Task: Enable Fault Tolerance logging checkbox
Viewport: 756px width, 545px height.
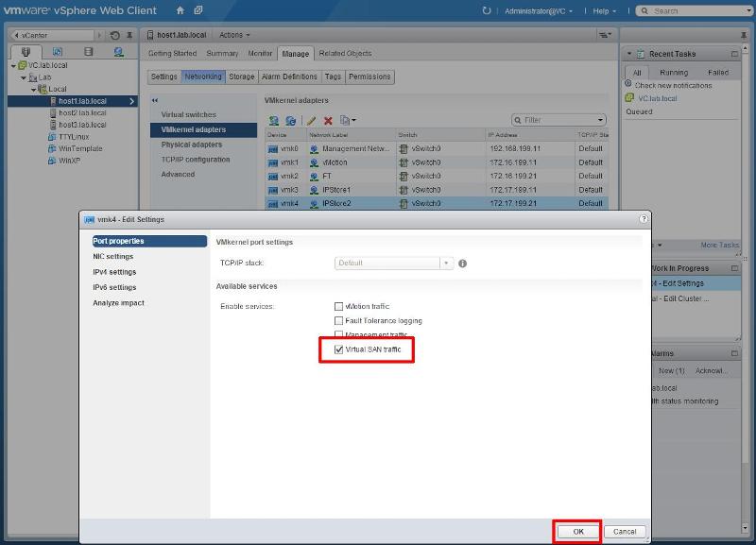Action: click(338, 320)
